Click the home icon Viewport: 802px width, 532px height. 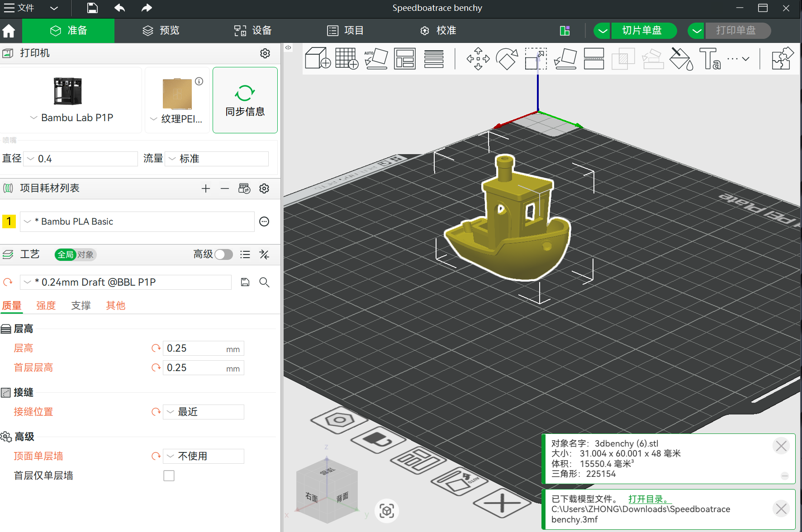[9, 31]
